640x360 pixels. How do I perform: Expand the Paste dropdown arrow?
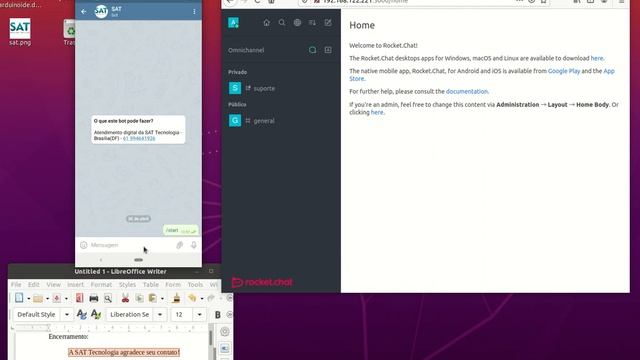pyautogui.click(x=162, y=298)
